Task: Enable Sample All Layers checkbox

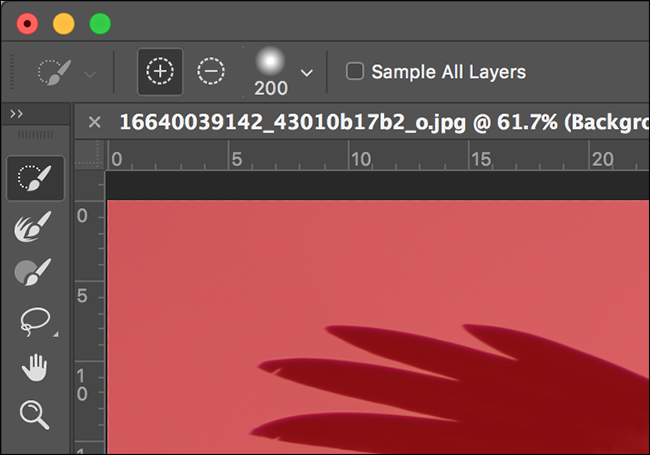Action: tap(355, 71)
